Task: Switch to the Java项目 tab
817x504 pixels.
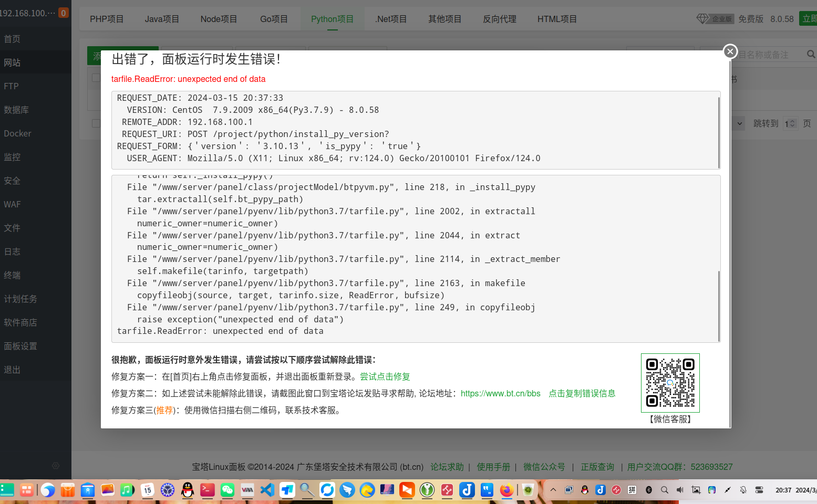Action: (x=162, y=19)
